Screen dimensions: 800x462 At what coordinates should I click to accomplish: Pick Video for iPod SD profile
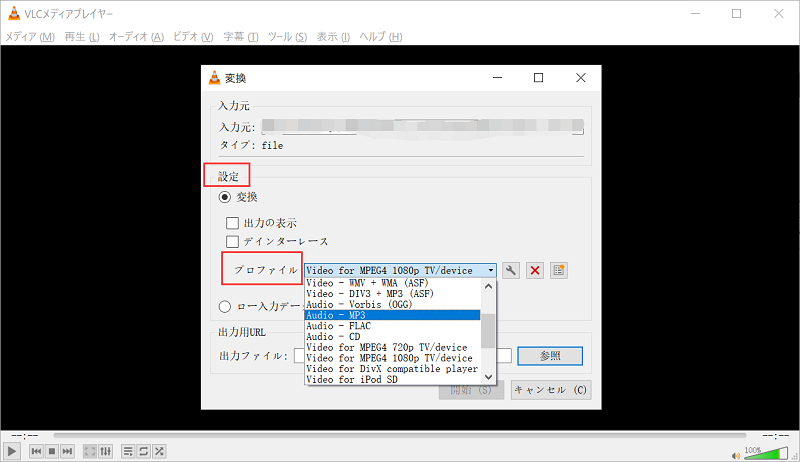click(392, 380)
